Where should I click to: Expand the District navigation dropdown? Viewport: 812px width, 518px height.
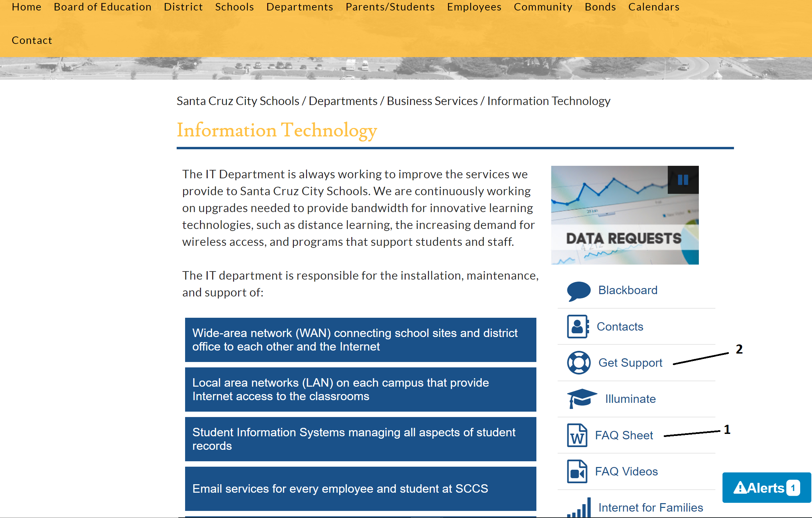point(183,7)
